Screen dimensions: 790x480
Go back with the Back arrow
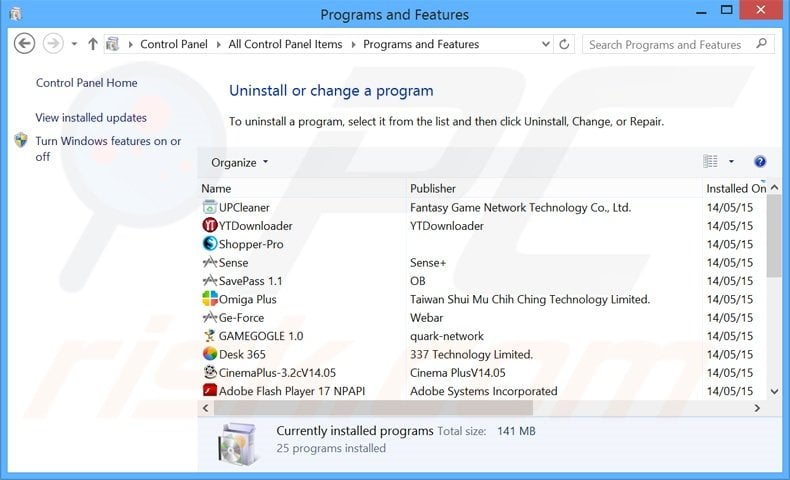(24, 43)
